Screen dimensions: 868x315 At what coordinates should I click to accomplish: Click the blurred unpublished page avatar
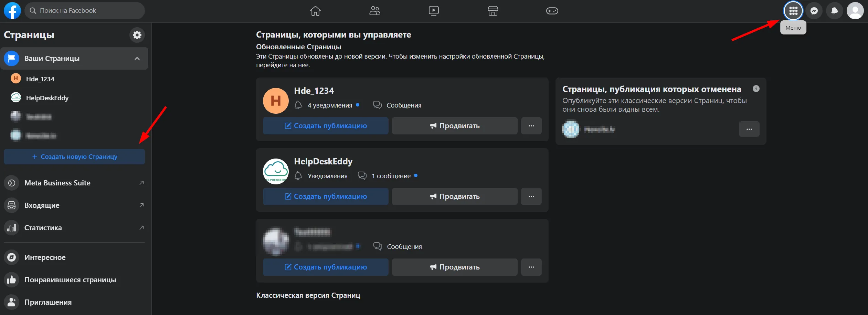tap(571, 129)
